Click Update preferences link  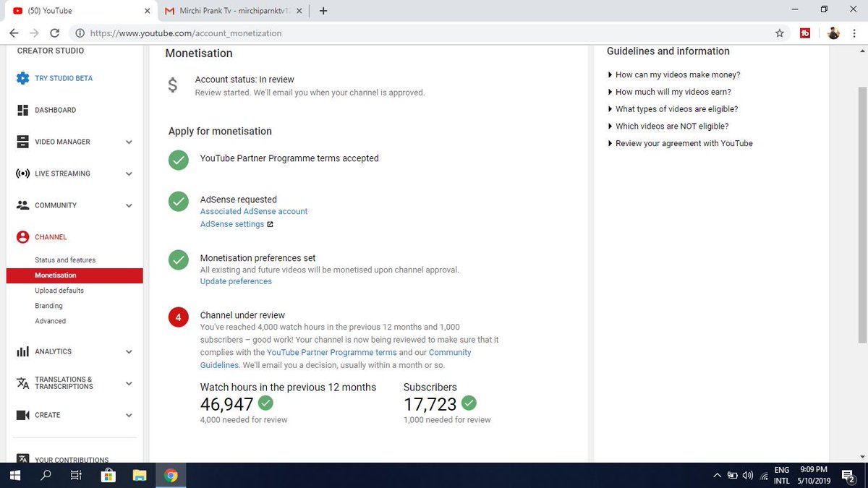(236, 281)
